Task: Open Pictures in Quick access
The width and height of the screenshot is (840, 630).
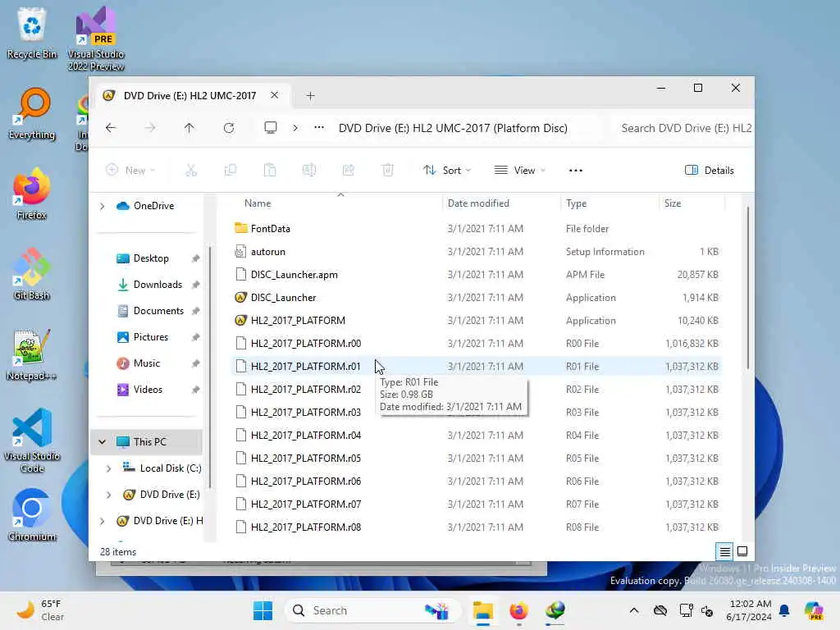Action: [151, 337]
